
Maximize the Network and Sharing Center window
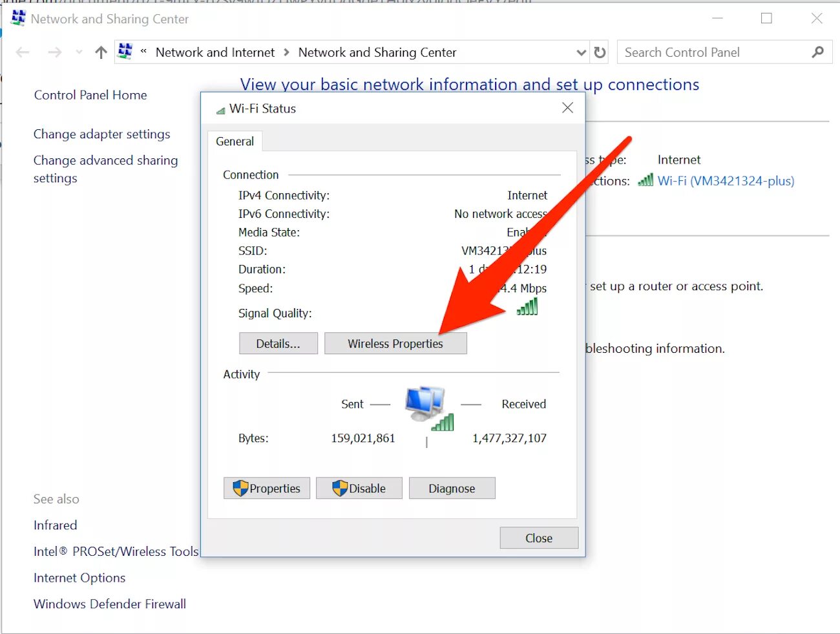click(x=766, y=18)
